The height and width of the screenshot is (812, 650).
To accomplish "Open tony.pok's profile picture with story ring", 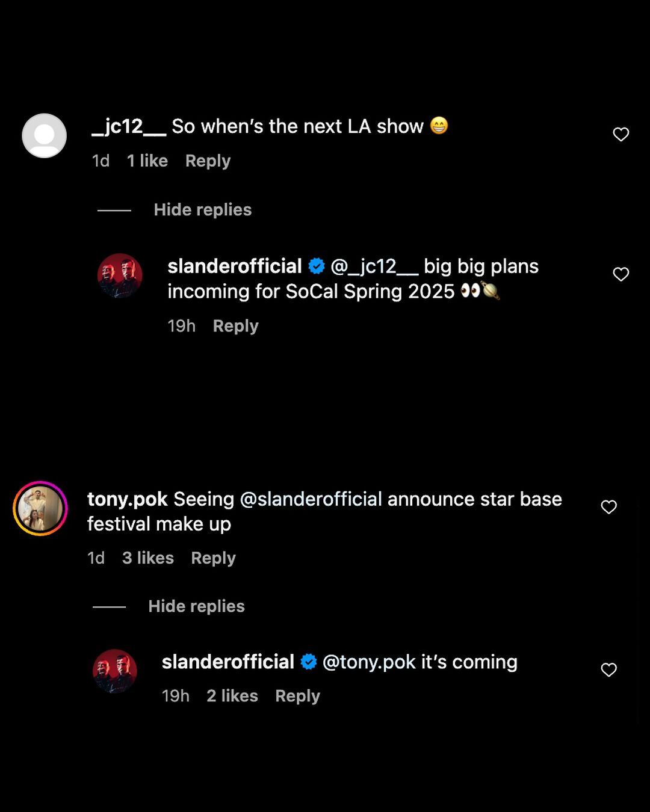I will pyautogui.click(x=40, y=508).
